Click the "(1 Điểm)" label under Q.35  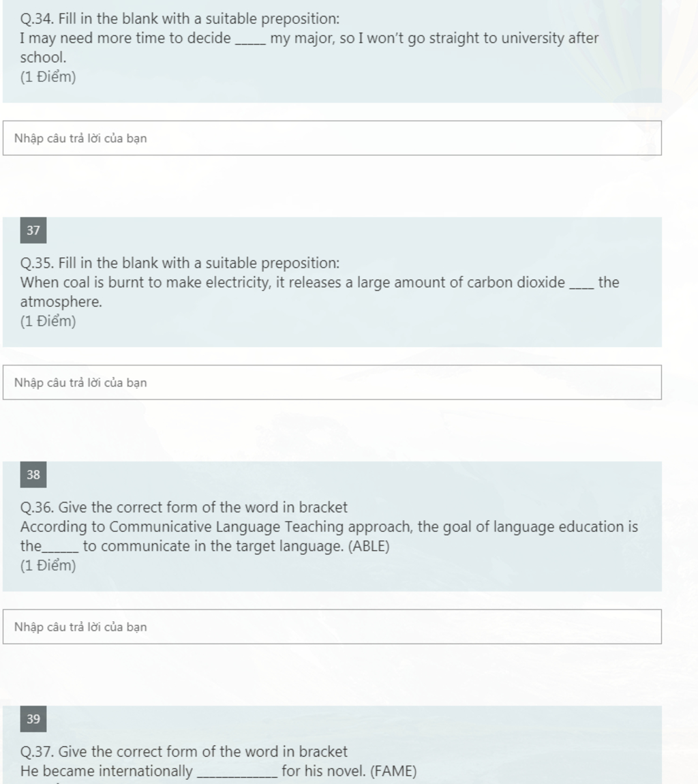tap(48, 321)
